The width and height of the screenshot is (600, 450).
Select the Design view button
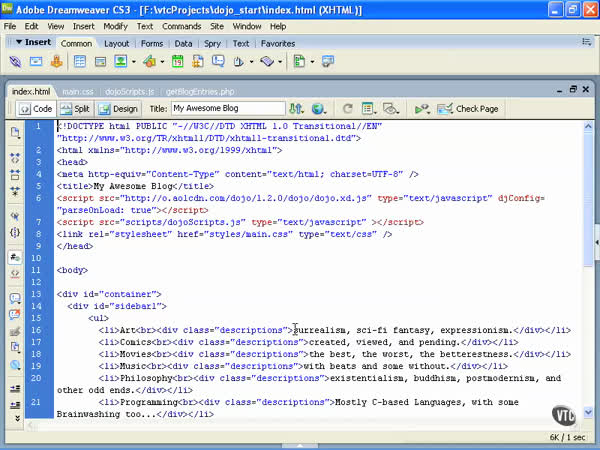pyautogui.click(x=119, y=108)
